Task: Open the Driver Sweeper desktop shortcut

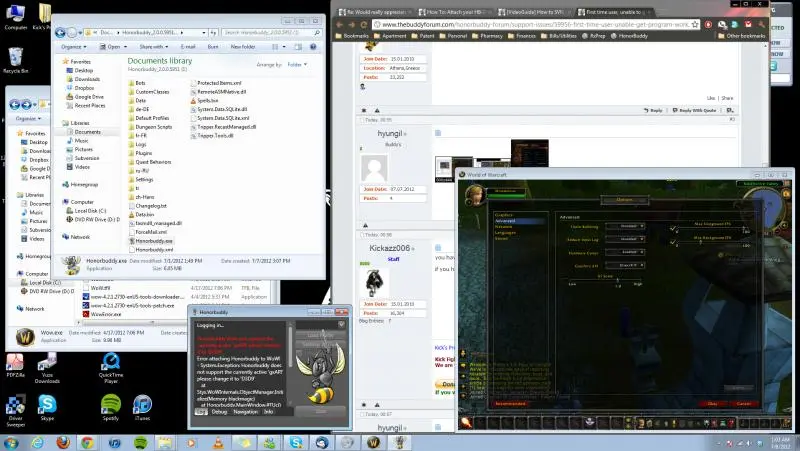Action: (15, 411)
